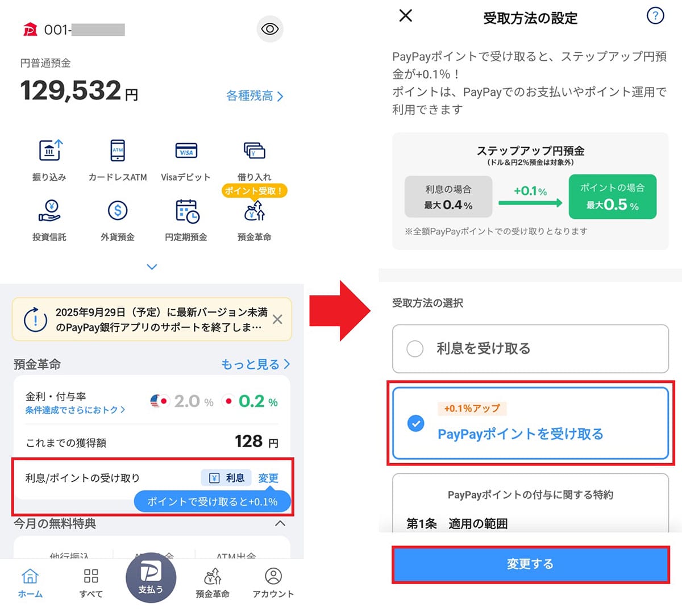Open help question mark icon
Viewport: 682px width, 616px height.
click(x=655, y=15)
